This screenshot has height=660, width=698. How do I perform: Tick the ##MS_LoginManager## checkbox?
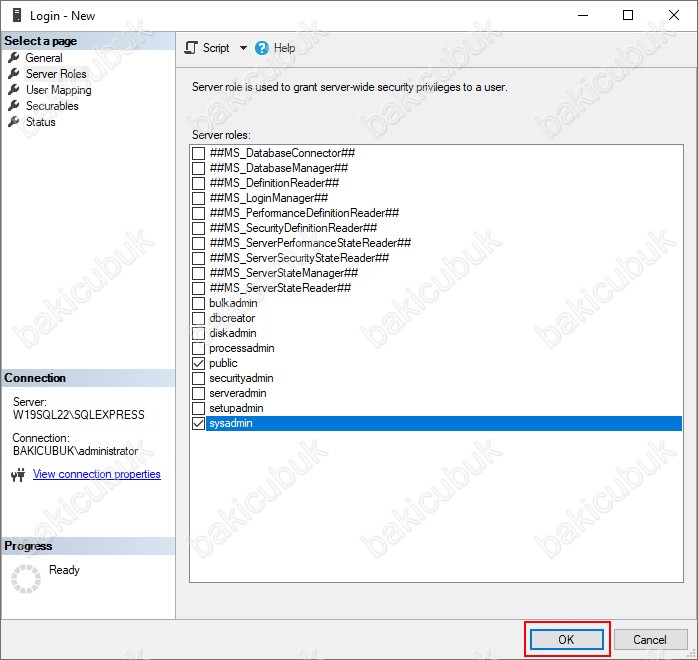[x=198, y=198]
